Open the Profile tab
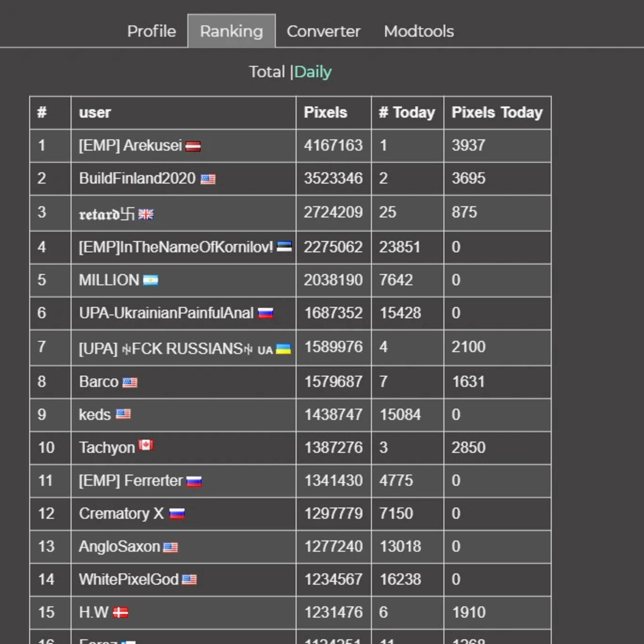The width and height of the screenshot is (644, 644). [152, 31]
